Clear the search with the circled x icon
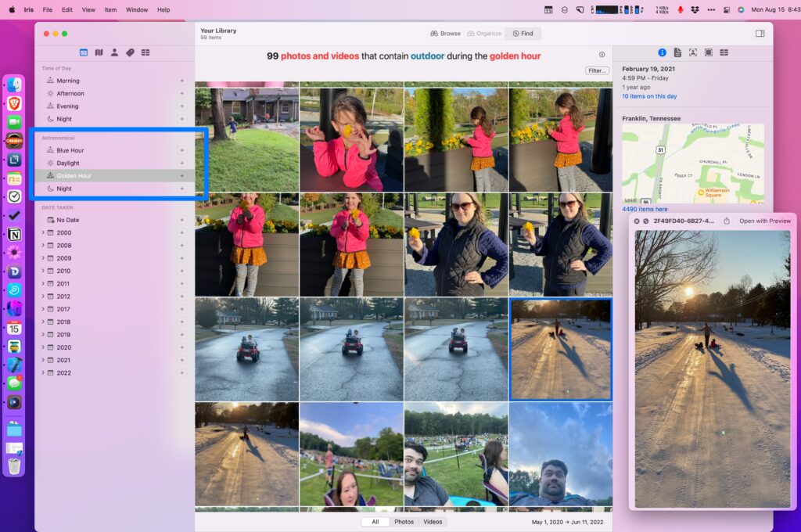801x532 pixels. pos(602,55)
